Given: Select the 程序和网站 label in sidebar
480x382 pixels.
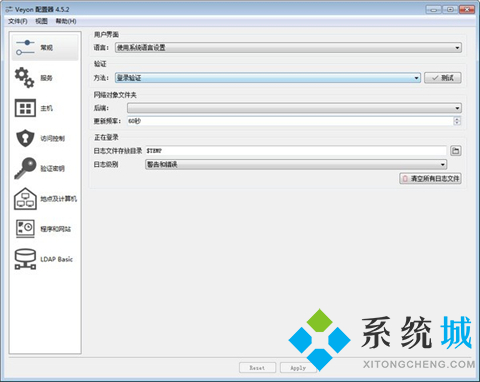Looking at the screenshot, I should tap(56, 229).
